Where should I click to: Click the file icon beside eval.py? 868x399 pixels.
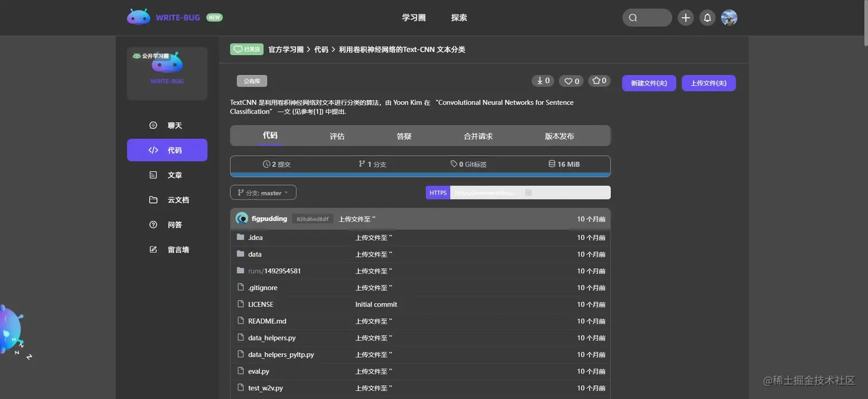[x=241, y=371]
